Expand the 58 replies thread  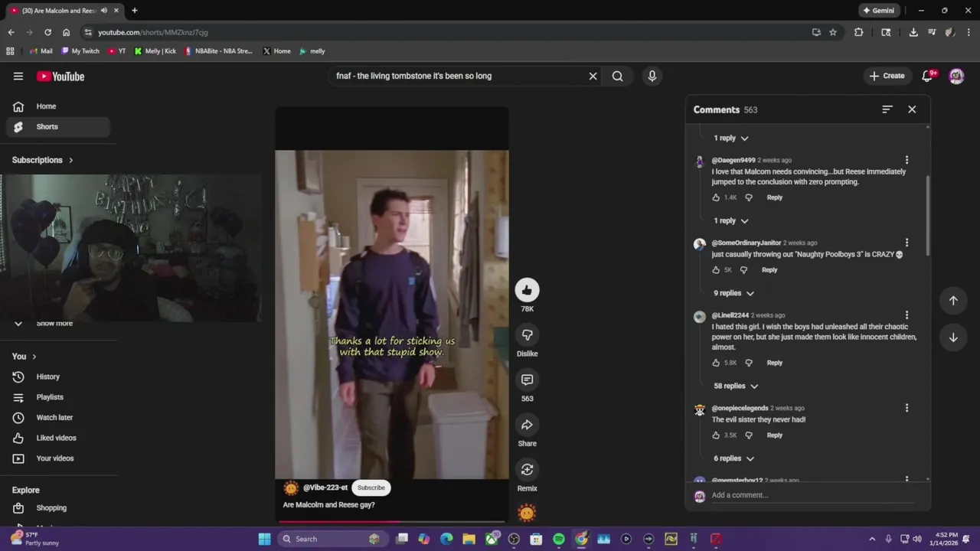tap(736, 386)
